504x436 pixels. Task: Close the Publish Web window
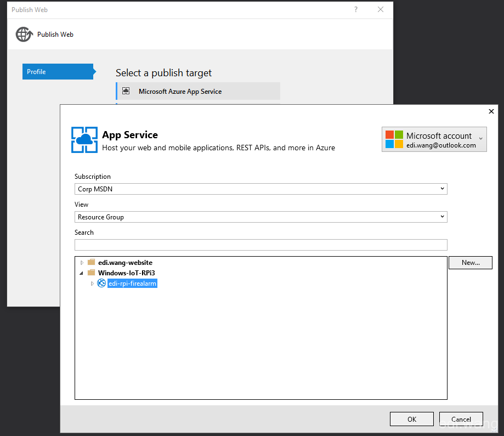pyautogui.click(x=381, y=9)
